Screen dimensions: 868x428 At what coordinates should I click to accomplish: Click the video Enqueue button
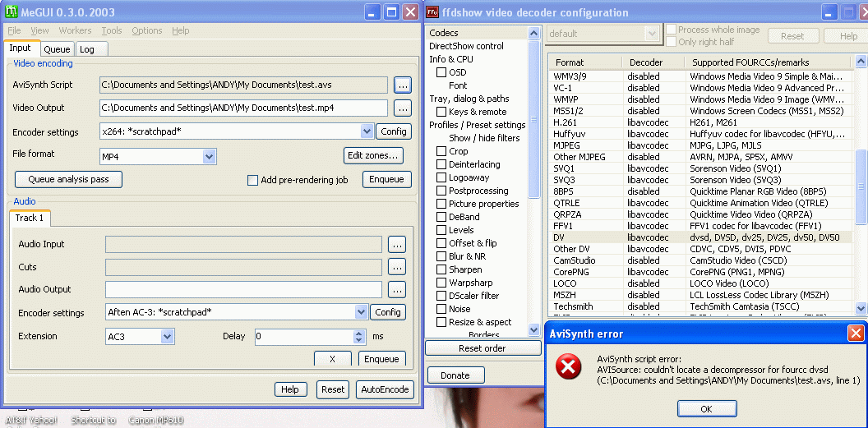click(x=387, y=179)
